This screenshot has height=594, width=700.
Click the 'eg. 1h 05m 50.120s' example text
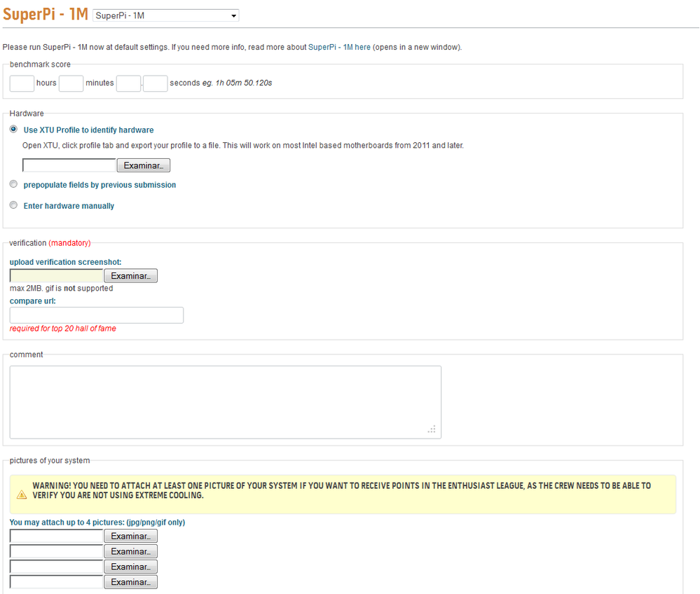pyautogui.click(x=237, y=83)
